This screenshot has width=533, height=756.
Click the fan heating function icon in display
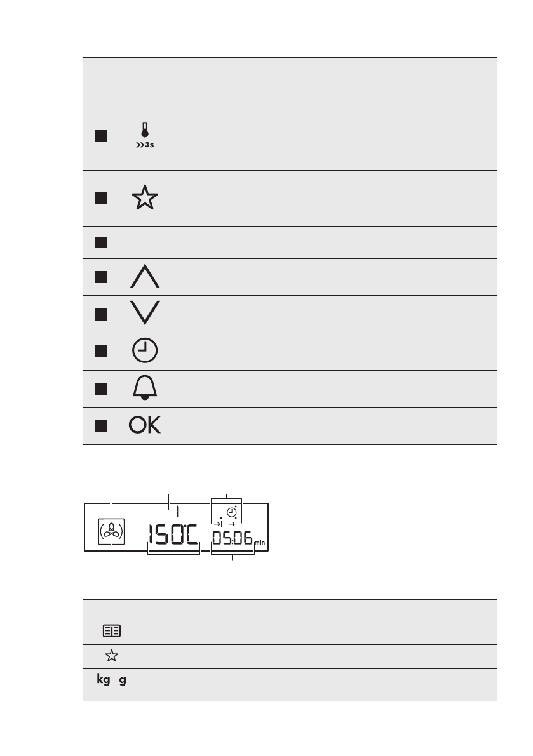(x=111, y=532)
